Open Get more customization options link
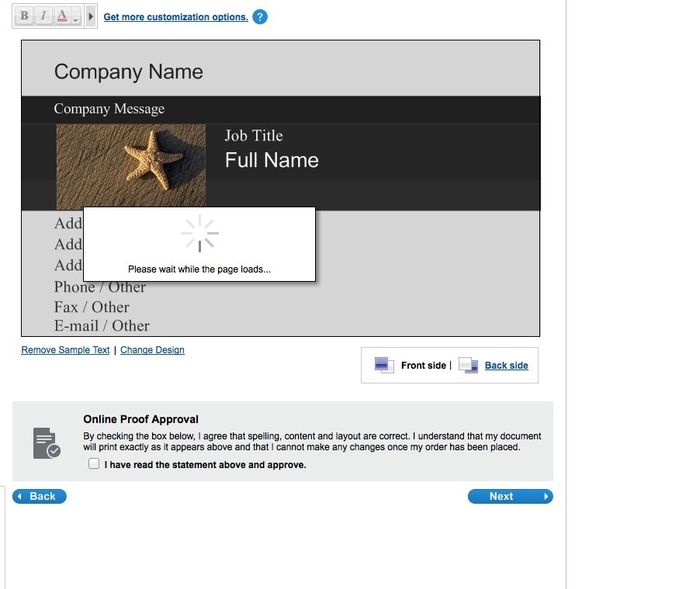 pyautogui.click(x=175, y=17)
